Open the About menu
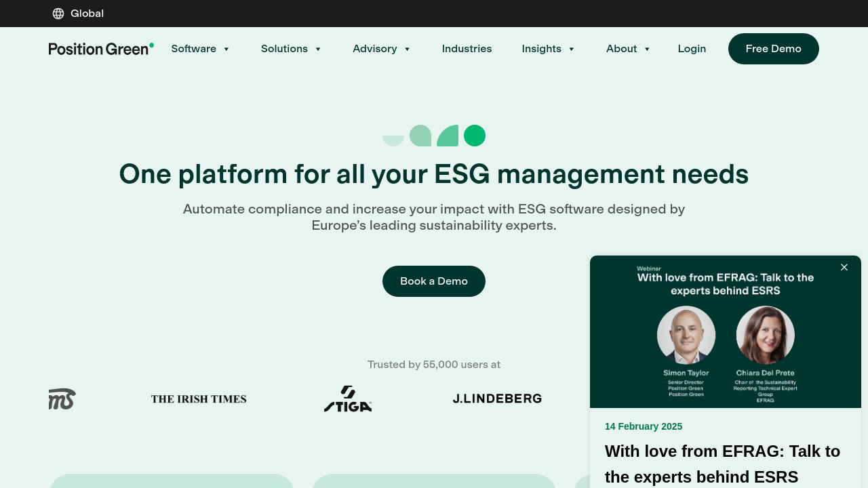Image resolution: width=868 pixels, height=488 pixels. coord(621,49)
